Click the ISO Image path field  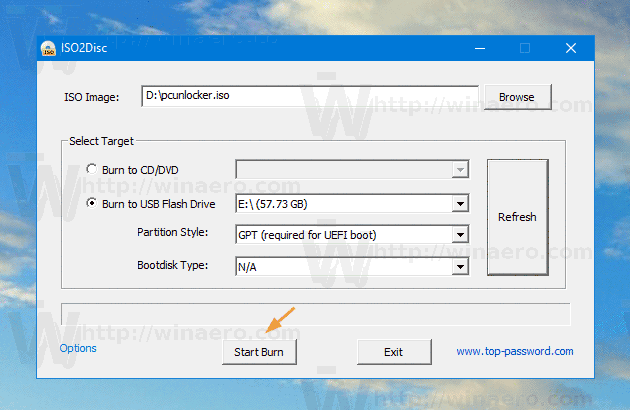click(x=310, y=96)
